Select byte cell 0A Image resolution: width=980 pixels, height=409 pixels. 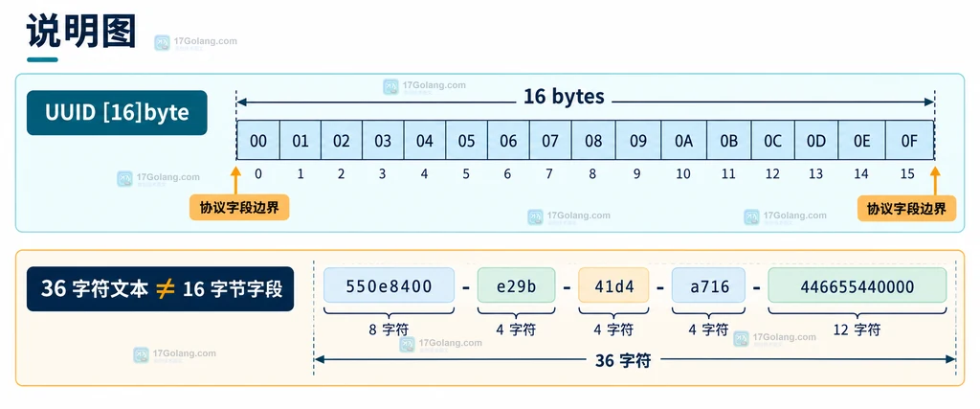683,141
